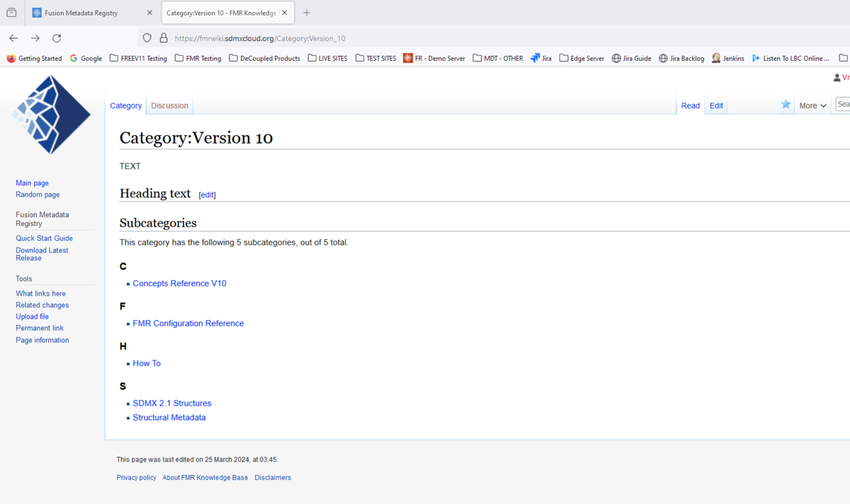Open the SDMX 2.1 Structures subcategory
Screen dimensions: 850x504
coord(171,403)
